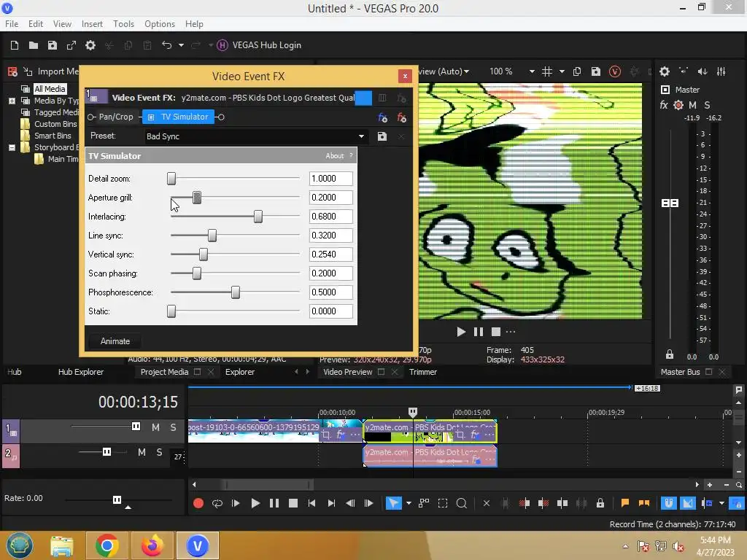Toggle the TV Simulator effect checkbox
Viewport: 747px width, 560px height.
pyautogui.click(x=151, y=117)
